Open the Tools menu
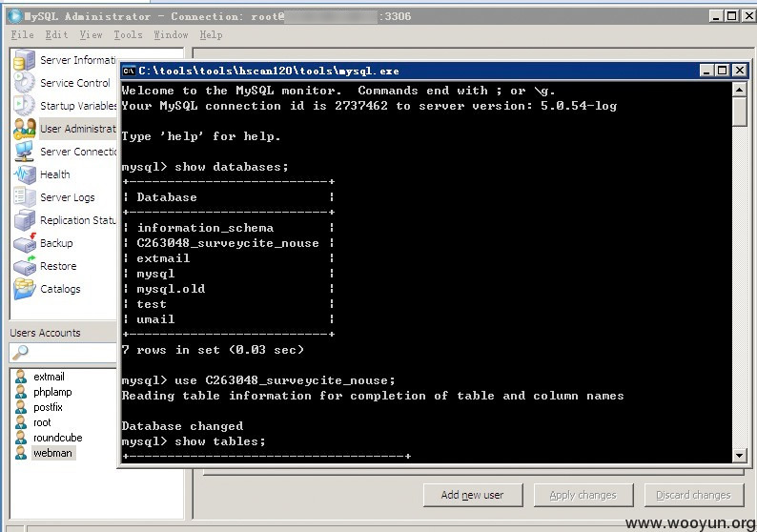 pos(128,34)
